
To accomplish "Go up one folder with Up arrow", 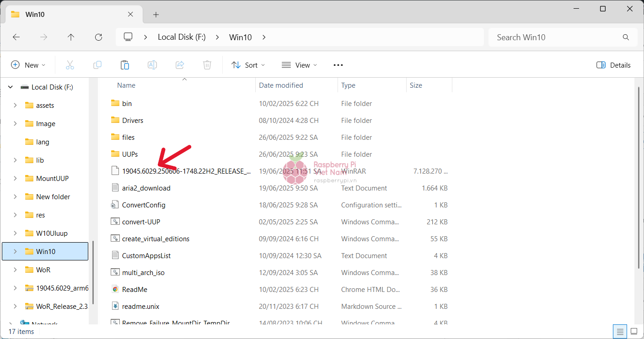I will pyautogui.click(x=71, y=37).
